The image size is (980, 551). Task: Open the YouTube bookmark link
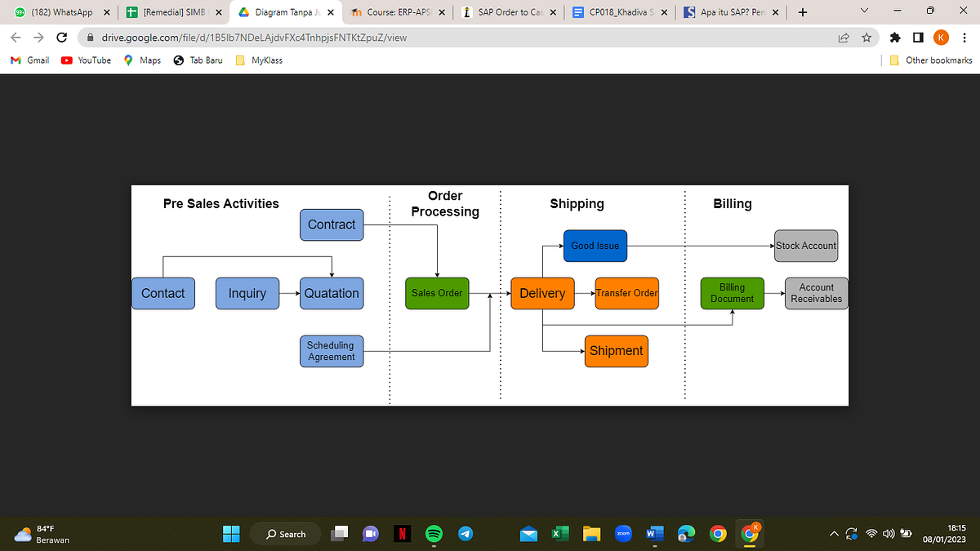point(85,60)
